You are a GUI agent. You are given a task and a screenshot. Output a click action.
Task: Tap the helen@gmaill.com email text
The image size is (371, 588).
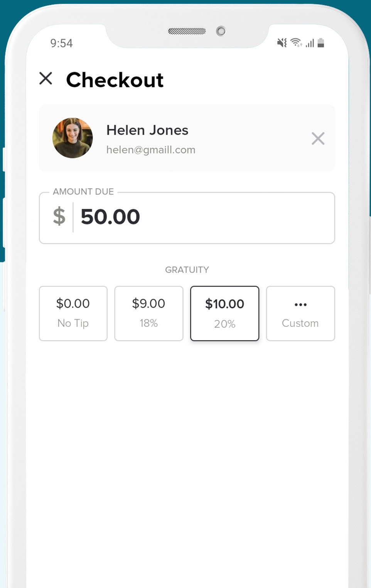pos(151,150)
